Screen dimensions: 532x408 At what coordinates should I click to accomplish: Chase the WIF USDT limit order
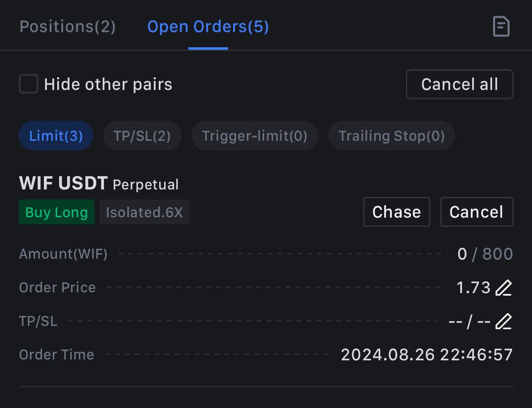click(x=397, y=212)
